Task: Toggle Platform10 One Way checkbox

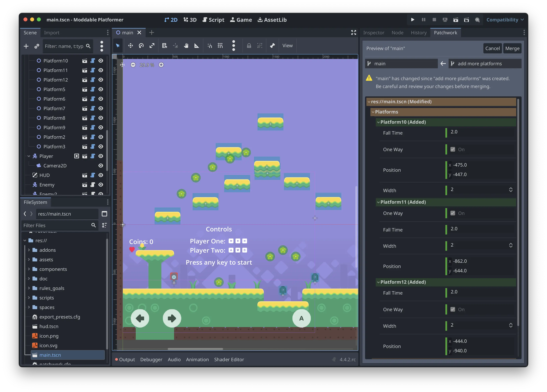Action: point(453,150)
